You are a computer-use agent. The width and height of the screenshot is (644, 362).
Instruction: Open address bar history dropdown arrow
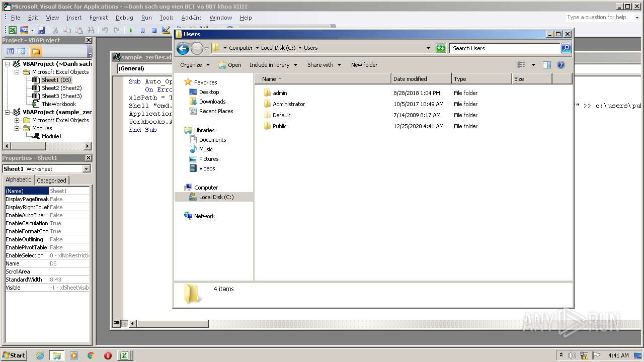tap(428, 48)
